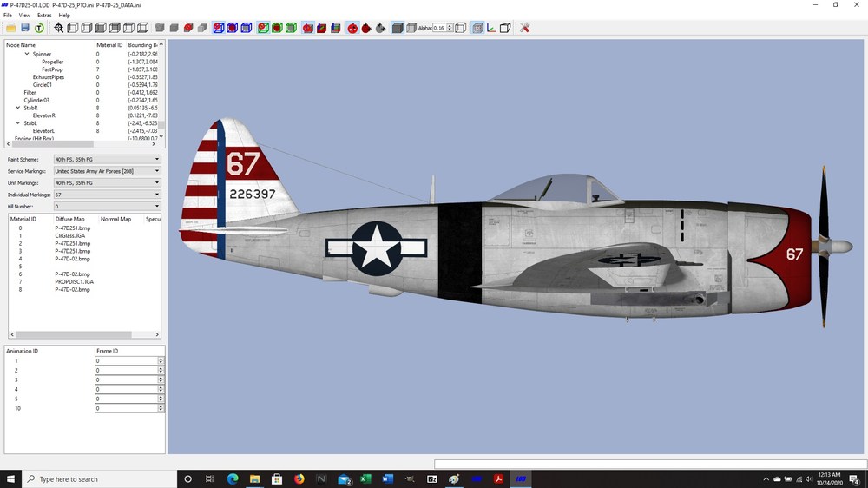
Task: Click the axis display icon
Action: 491,28
